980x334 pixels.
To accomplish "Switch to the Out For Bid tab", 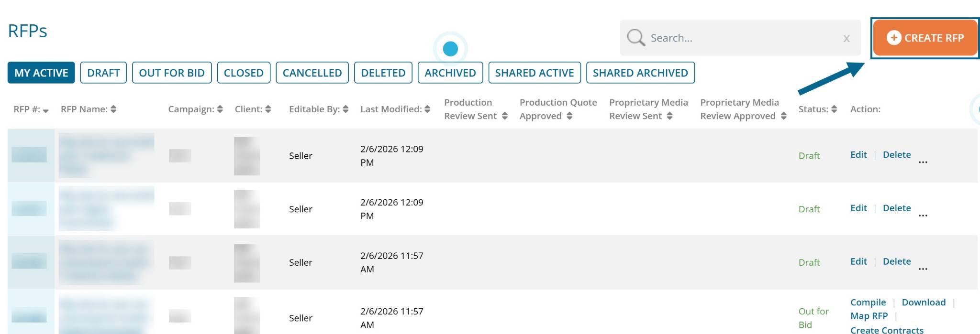I will click(x=172, y=73).
